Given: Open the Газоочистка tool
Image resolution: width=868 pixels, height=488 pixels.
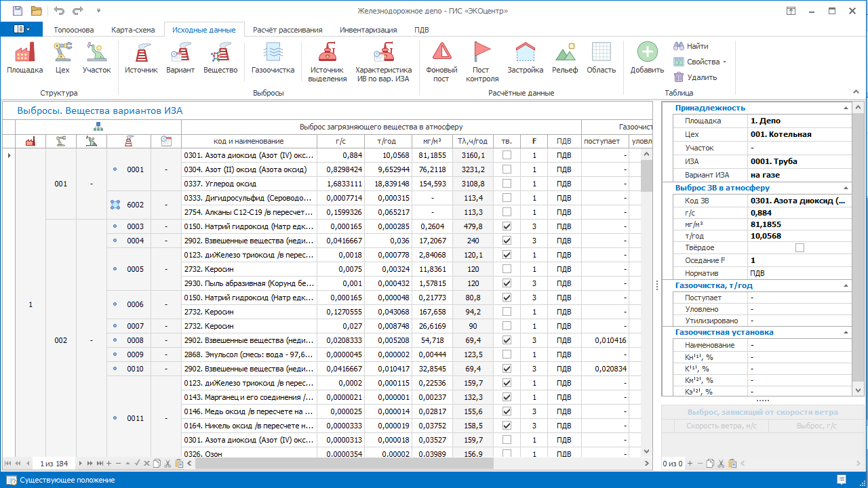Looking at the screenshot, I should coord(273,58).
